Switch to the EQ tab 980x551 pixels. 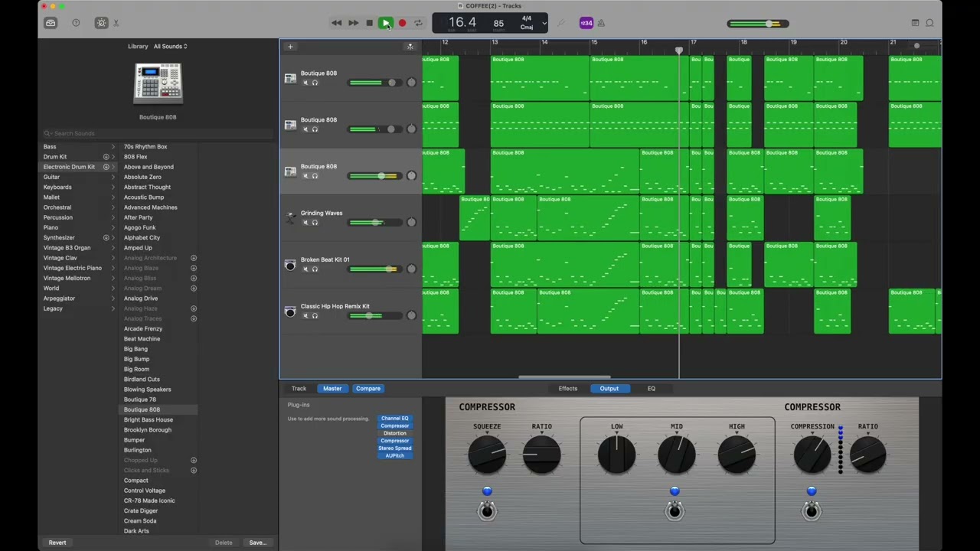point(652,389)
